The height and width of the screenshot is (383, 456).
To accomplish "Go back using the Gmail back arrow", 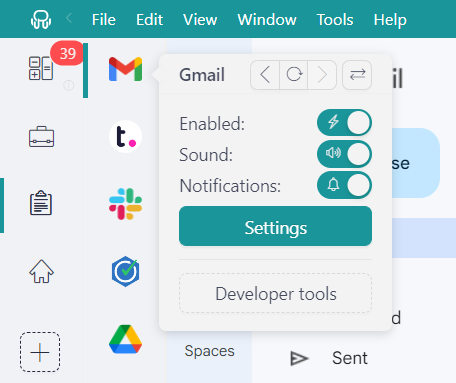I will [265, 75].
